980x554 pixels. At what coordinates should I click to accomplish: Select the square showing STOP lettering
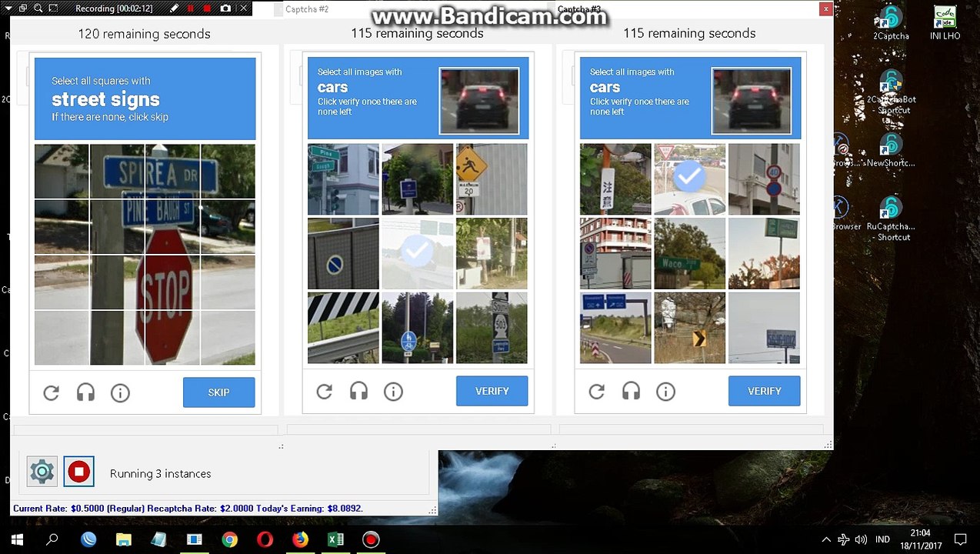pos(172,282)
